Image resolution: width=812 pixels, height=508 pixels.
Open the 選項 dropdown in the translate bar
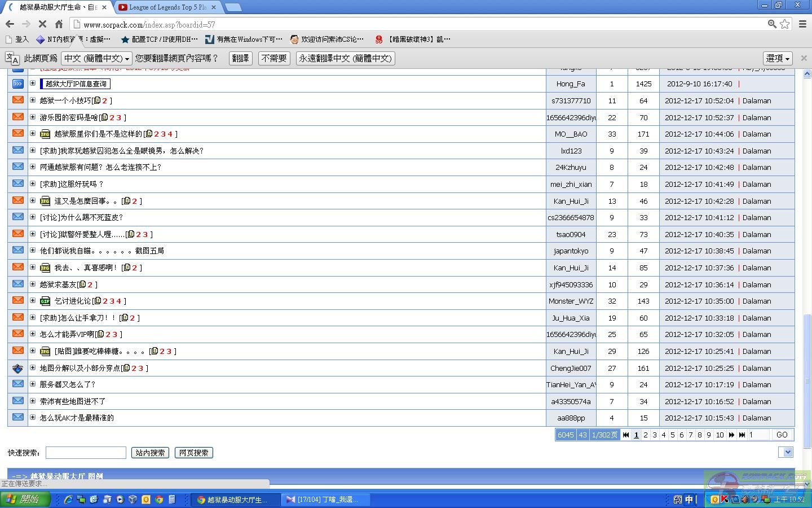(778, 59)
